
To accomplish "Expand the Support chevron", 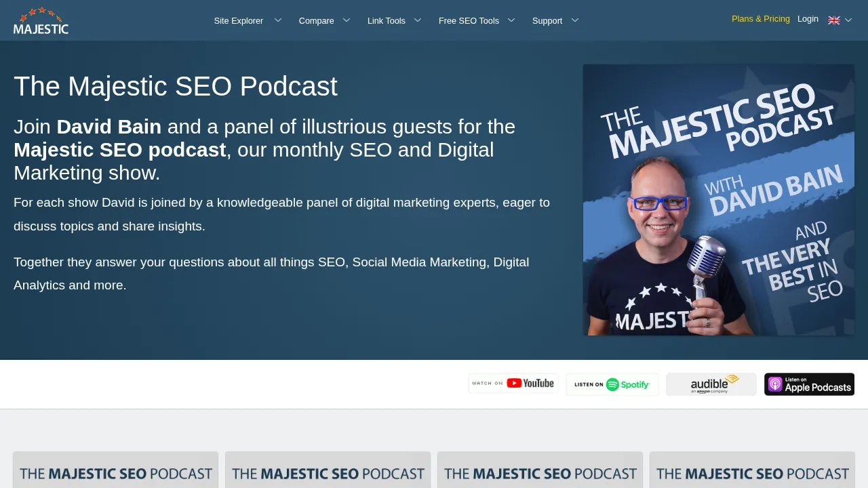I will click(575, 20).
